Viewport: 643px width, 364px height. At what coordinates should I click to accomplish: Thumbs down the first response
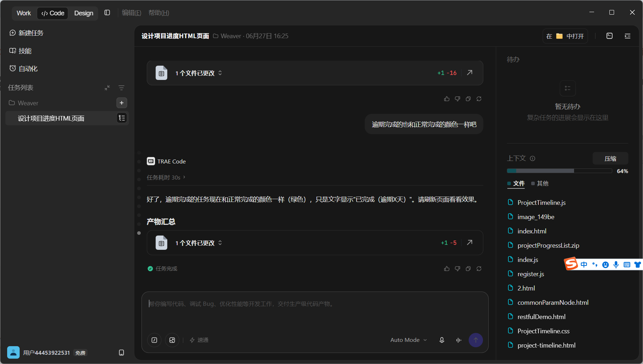[x=457, y=99]
